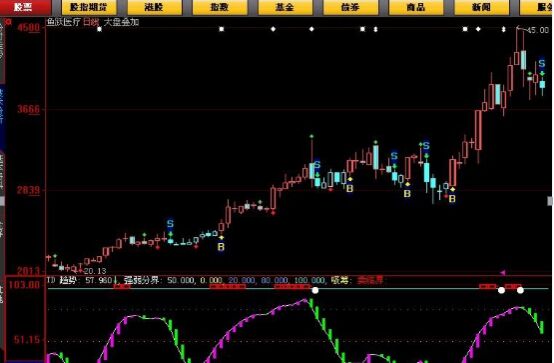Click the leftmost white circle on indicator line
Screen dimensions: 554x363
[315, 290]
